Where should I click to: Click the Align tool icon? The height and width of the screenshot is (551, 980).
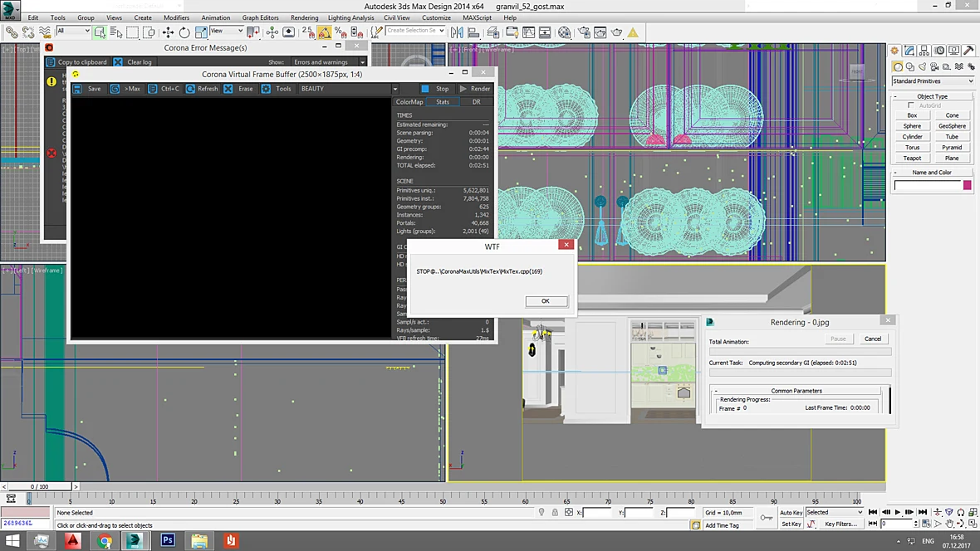[473, 32]
